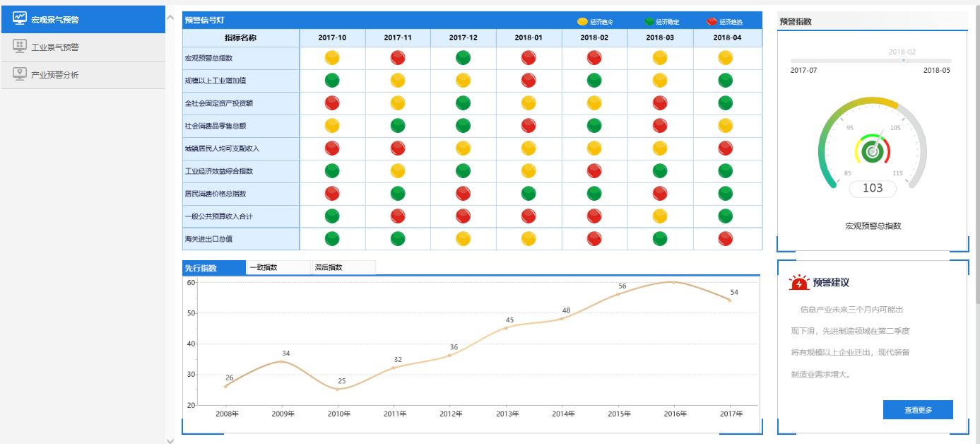Click the green 经济稳定 legend light
The image size is (980, 444).
(x=649, y=22)
